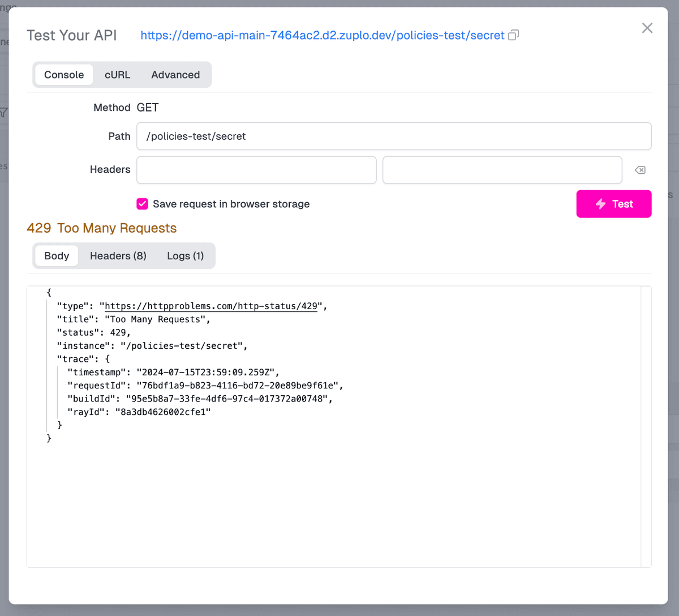Image resolution: width=679 pixels, height=616 pixels.
Task: Select the Advanced tab
Action: (175, 75)
